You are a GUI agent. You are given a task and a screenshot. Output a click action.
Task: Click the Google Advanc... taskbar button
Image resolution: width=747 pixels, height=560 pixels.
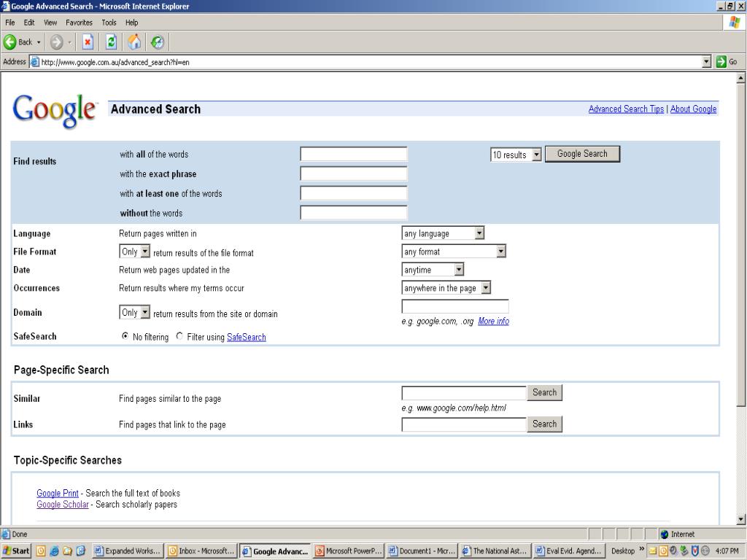pyautogui.click(x=275, y=551)
